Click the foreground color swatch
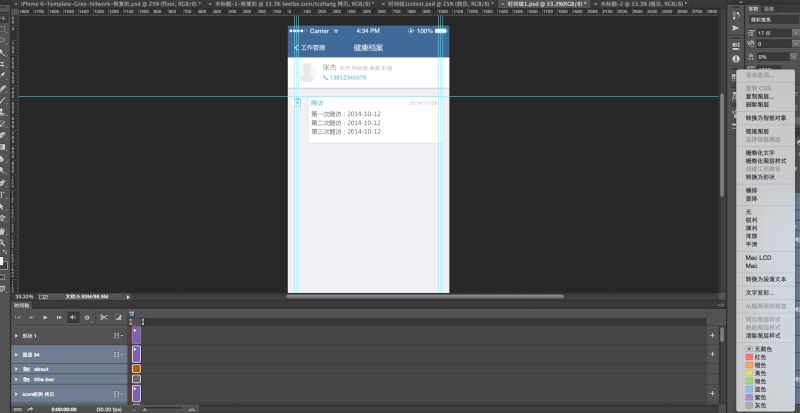The image size is (800, 413). tap(2, 261)
